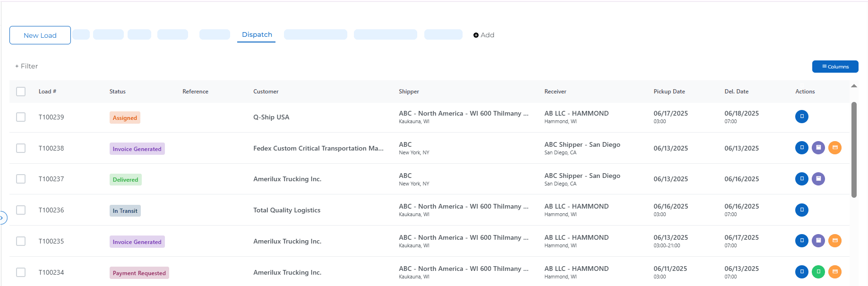The width and height of the screenshot is (868, 286).
Task: Click the orange action icon for load T100238
Action: point(834,148)
